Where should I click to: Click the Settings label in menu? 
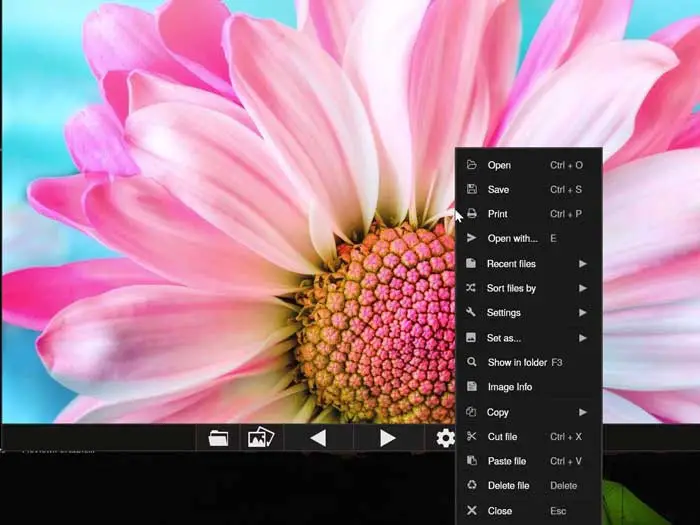(x=504, y=313)
